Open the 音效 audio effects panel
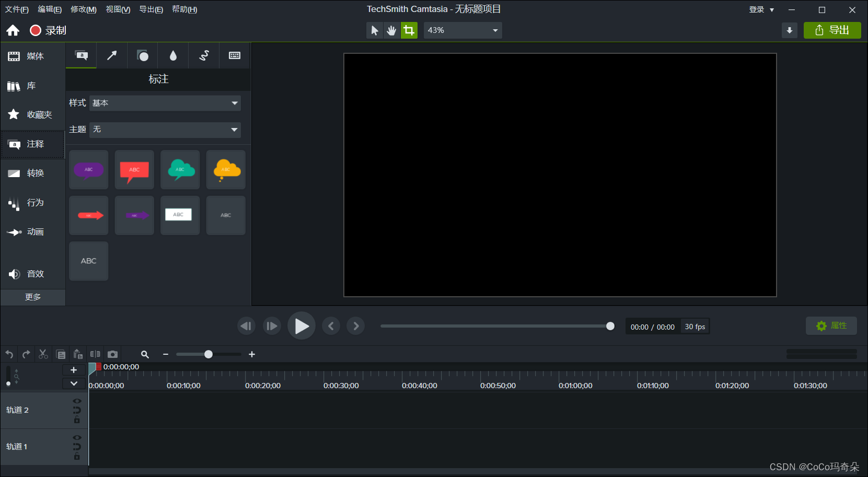 tap(32, 274)
